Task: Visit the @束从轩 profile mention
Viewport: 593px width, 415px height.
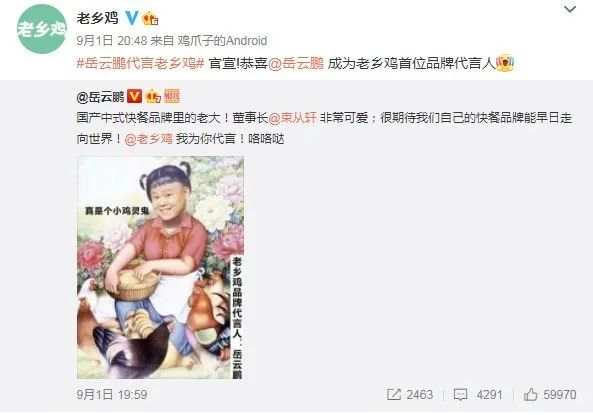Action: pyautogui.click(x=292, y=118)
